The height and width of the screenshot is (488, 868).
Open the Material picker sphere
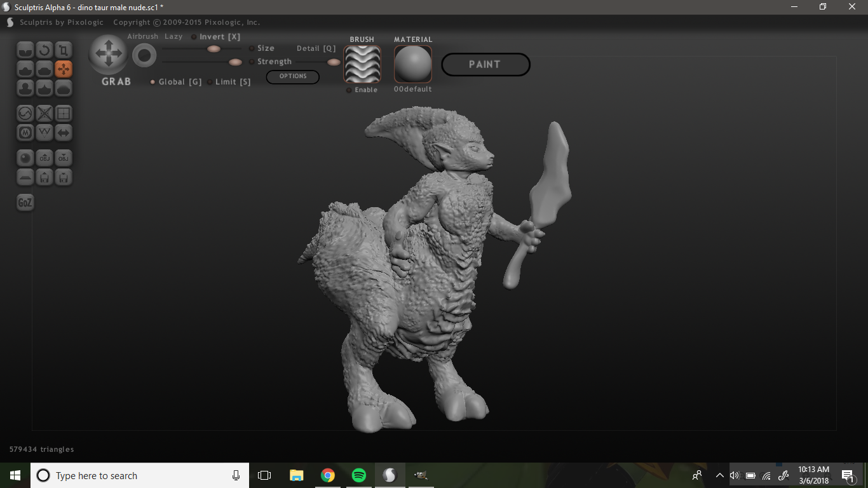(x=413, y=64)
